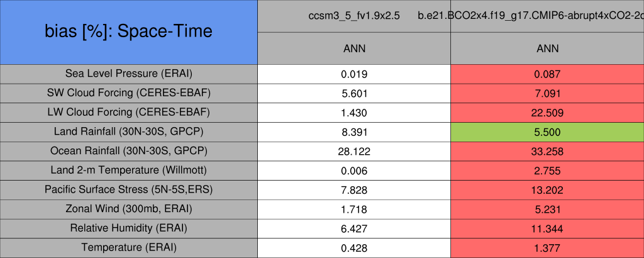Click the Land 2-m Temperature (Willmott) label

[x=129, y=171]
